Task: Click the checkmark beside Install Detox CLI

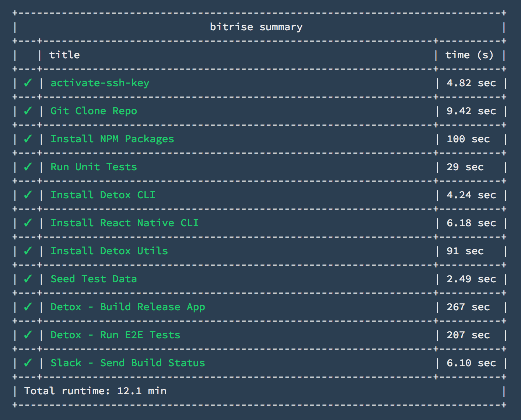Action: pyautogui.click(x=28, y=195)
